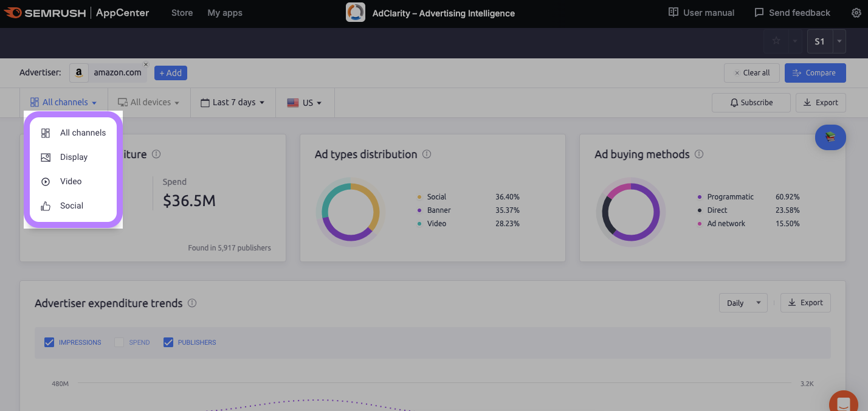Click the favorite star icon
Viewport: 868px width, 411px height.
click(776, 41)
